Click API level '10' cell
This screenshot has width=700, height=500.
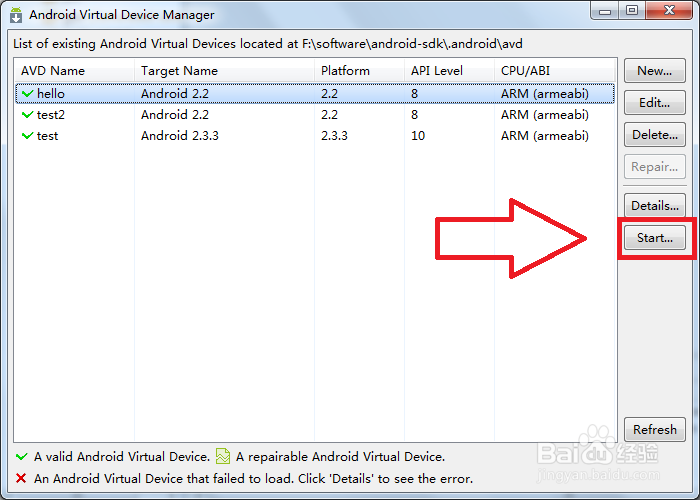tap(418, 136)
